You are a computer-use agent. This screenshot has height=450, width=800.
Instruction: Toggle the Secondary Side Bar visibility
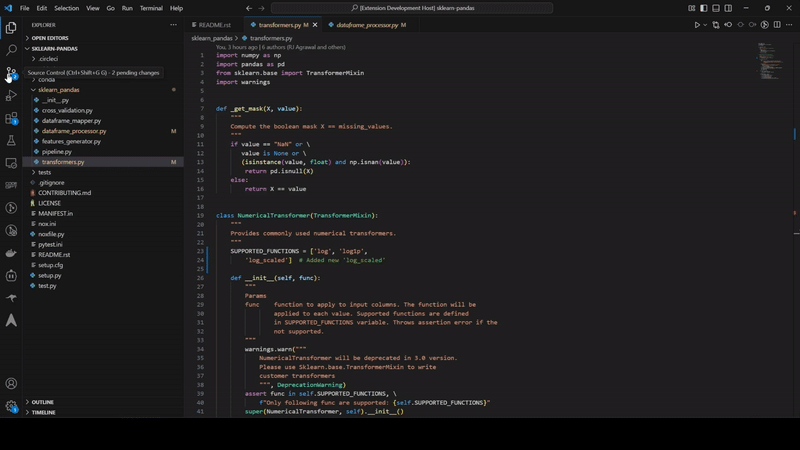728,8
